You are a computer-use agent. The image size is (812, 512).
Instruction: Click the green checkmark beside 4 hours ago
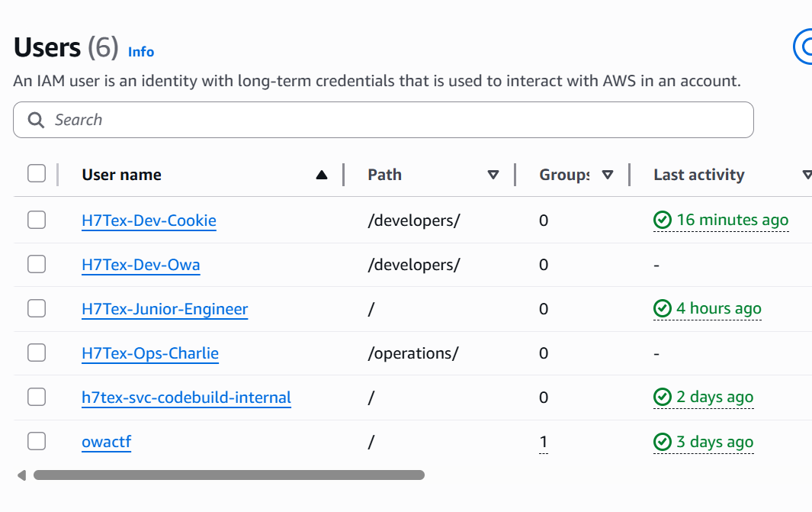(662, 309)
